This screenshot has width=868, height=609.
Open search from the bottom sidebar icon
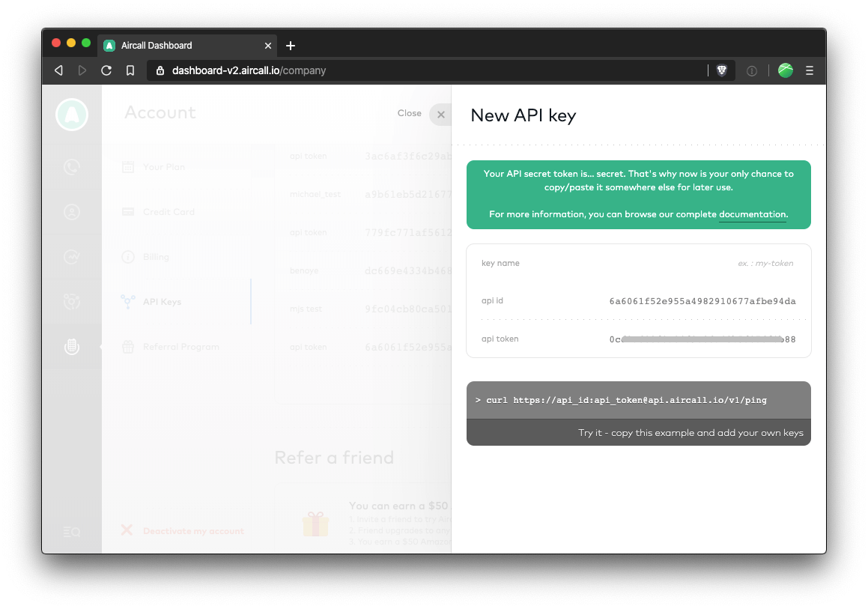(x=72, y=531)
